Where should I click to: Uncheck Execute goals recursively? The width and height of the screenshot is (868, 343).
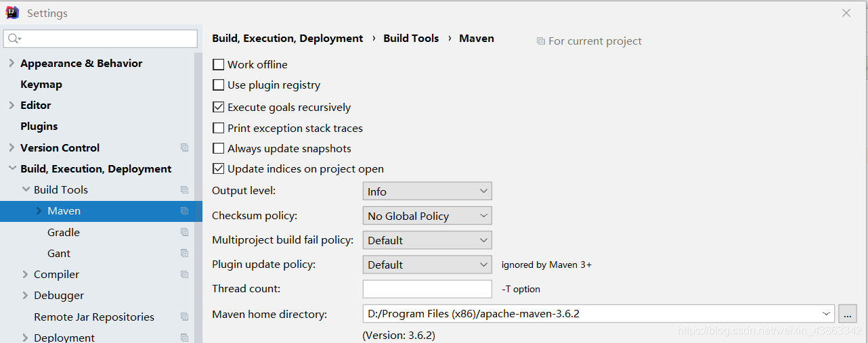click(x=219, y=107)
